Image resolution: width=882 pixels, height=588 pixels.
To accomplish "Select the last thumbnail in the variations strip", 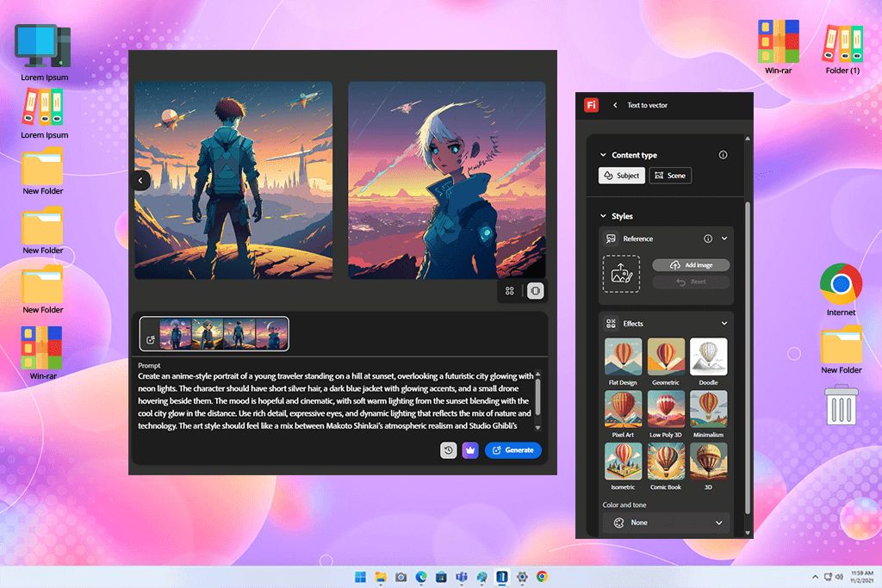I will click(271, 334).
